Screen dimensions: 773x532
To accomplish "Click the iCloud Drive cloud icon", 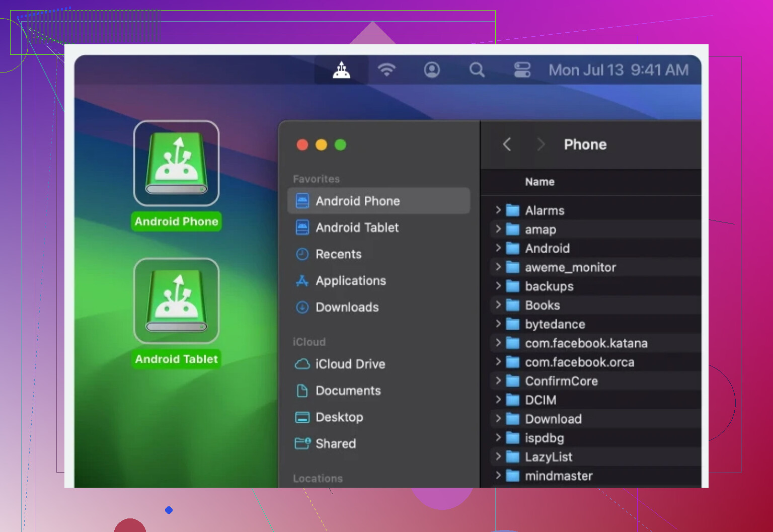I will (302, 364).
